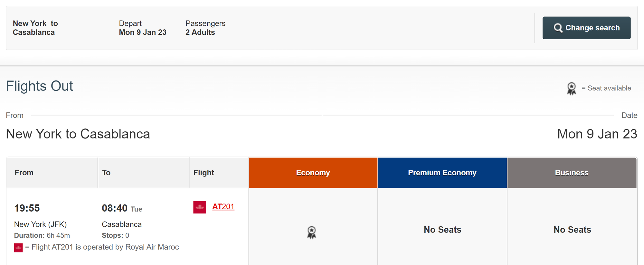
Task: Click the Flights Out heading
Action: pos(40,86)
